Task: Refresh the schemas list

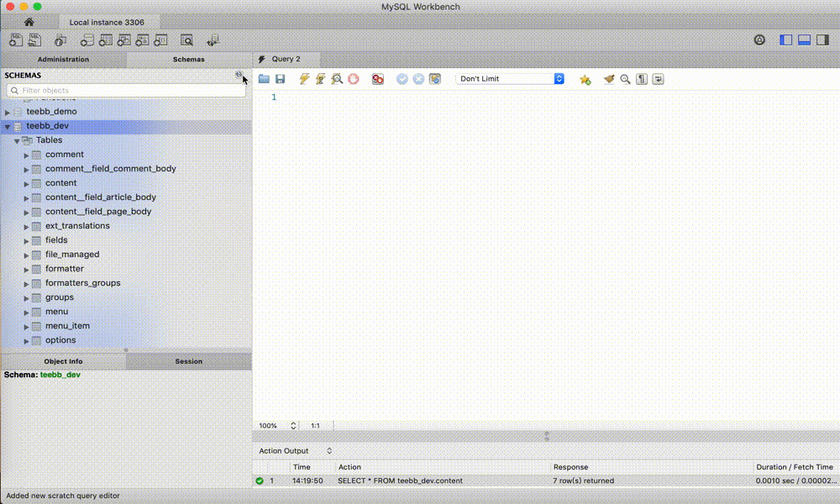Action: point(239,75)
